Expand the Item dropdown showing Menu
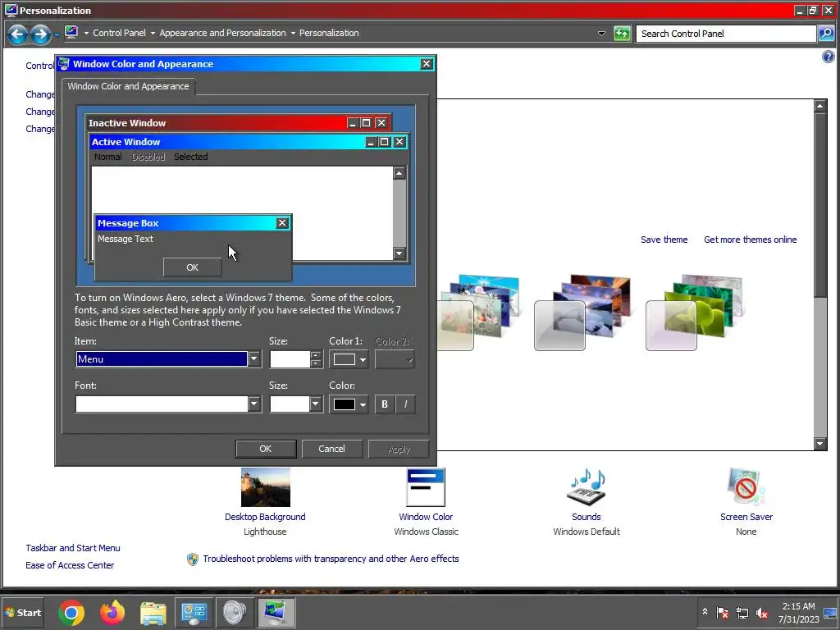The width and height of the screenshot is (840, 630). pyautogui.click(x=254, y=359)
